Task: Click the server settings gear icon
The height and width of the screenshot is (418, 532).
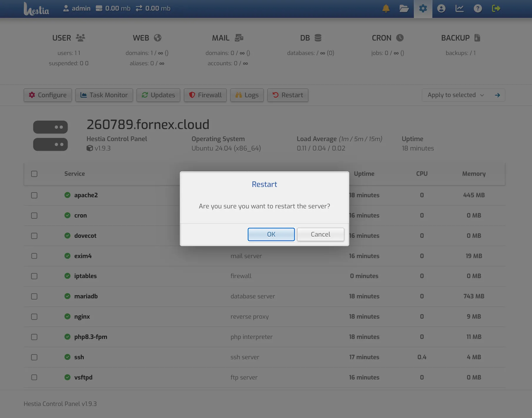Action: click(423, 9)
